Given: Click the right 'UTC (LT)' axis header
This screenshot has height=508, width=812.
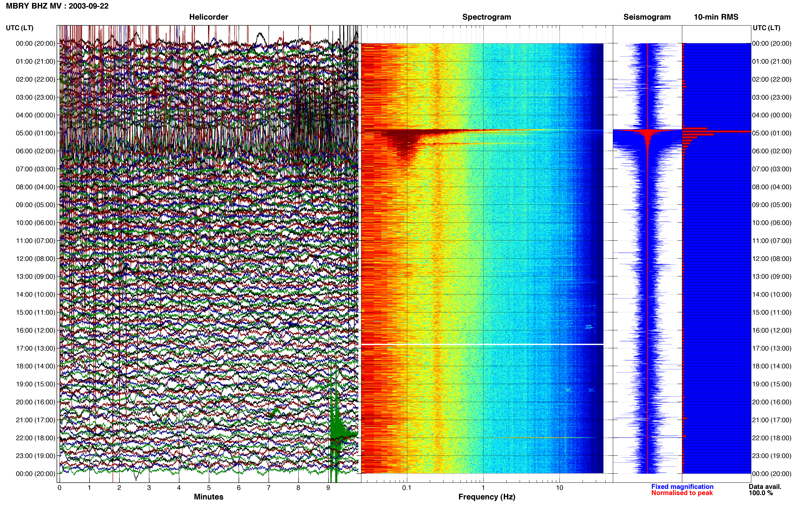Looking at the screenshot, I should pyautogui.click(x=766, y=28).
